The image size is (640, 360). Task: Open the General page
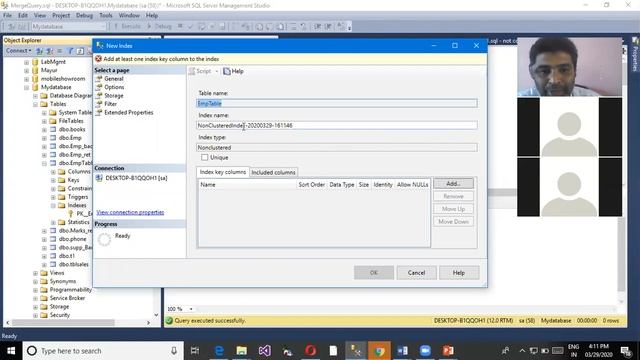click(x=113, y=78)
